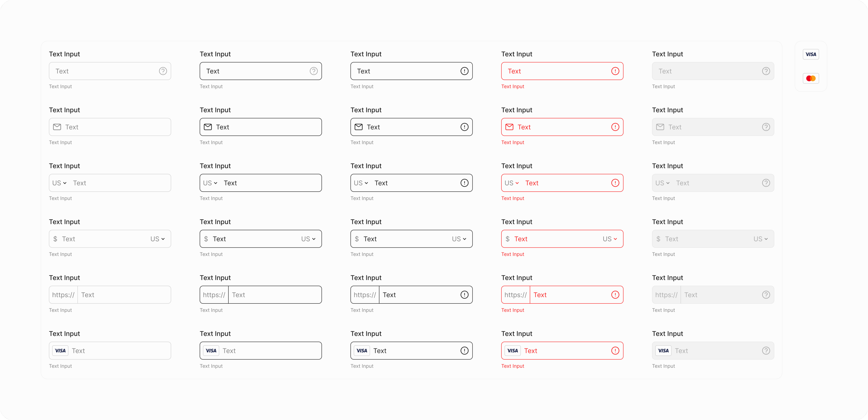Expand trailing US dropdown in disabled dollar input
This screenshot has width=868, height=420.
point(761,239)
